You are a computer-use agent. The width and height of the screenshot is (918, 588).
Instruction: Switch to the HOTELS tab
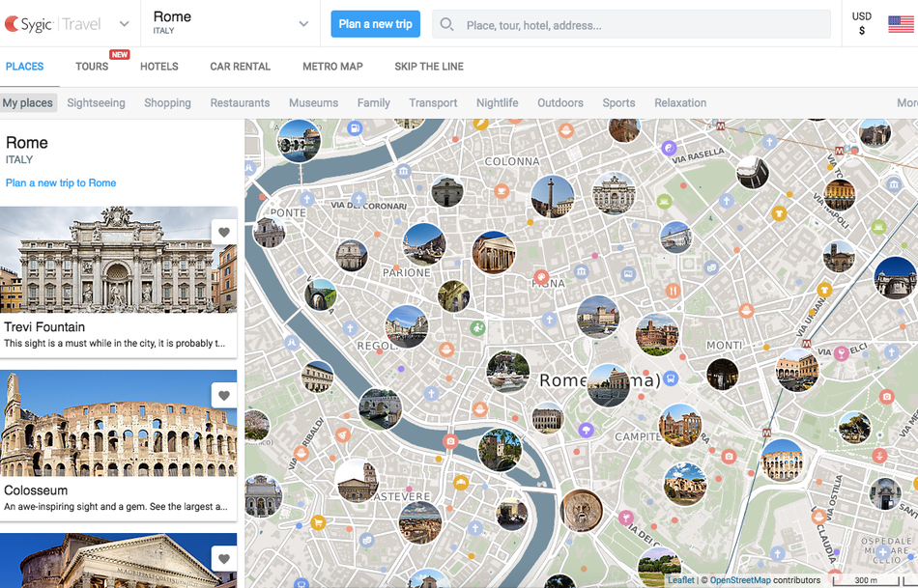point(159,67)
